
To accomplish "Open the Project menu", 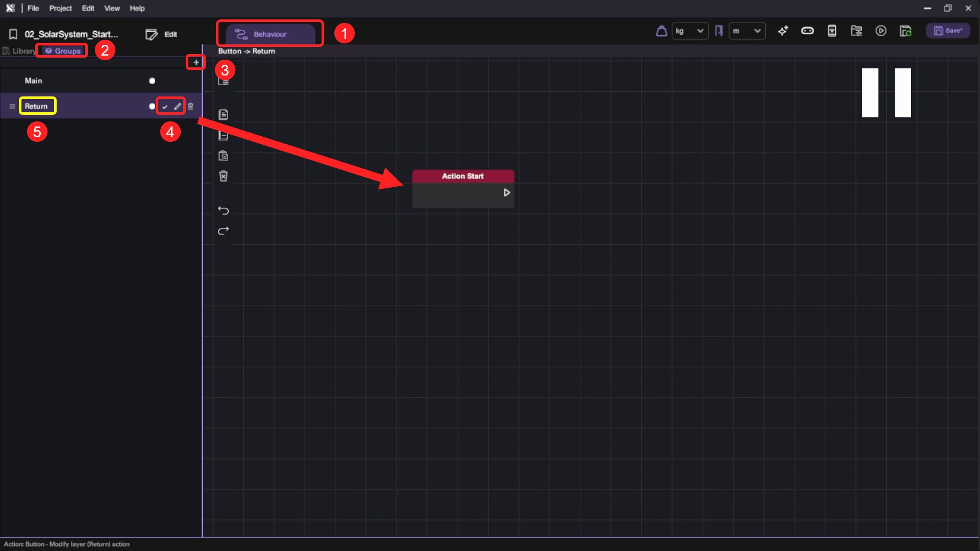I will pyautogui.click(x=60, y=8).
